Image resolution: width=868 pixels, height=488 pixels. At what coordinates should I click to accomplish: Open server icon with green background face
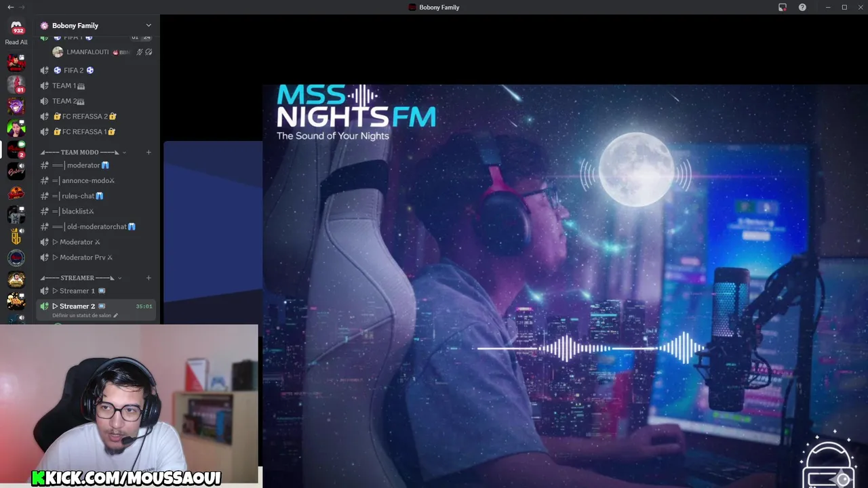[16, 128]
